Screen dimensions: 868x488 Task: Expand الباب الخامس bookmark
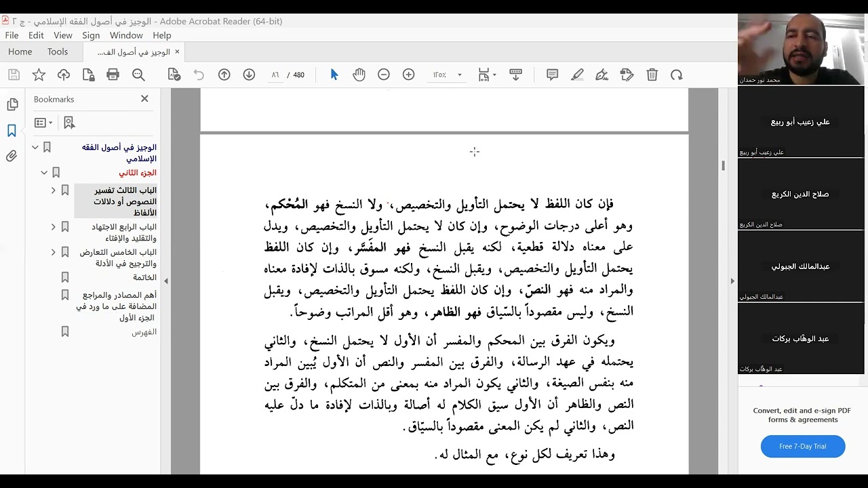(x=53, y=252)
